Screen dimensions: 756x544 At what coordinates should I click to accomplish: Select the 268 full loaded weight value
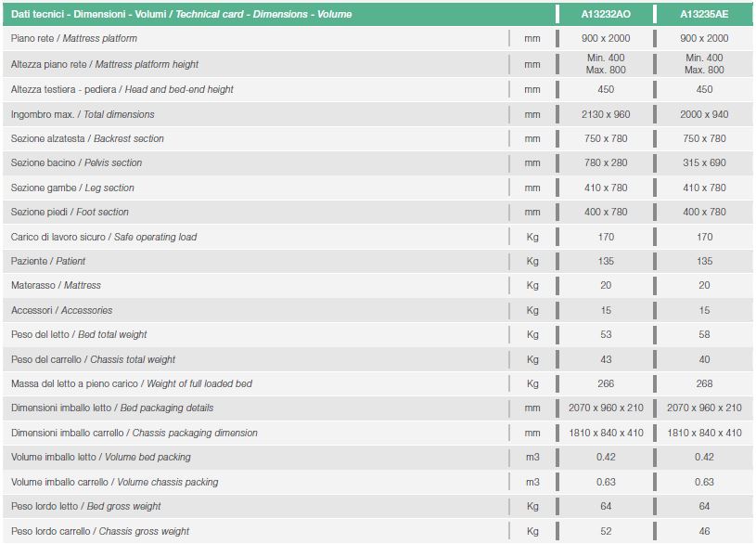(704, 383)
